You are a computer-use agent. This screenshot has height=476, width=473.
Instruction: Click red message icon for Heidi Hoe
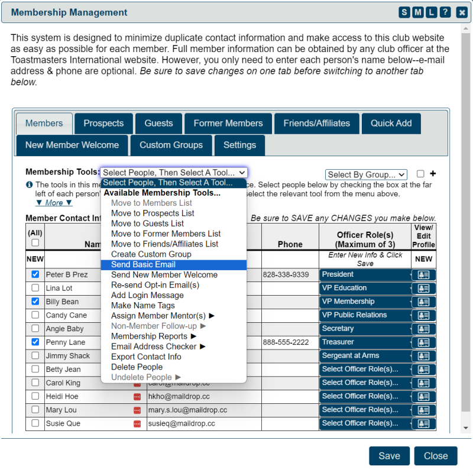(137, 397)
